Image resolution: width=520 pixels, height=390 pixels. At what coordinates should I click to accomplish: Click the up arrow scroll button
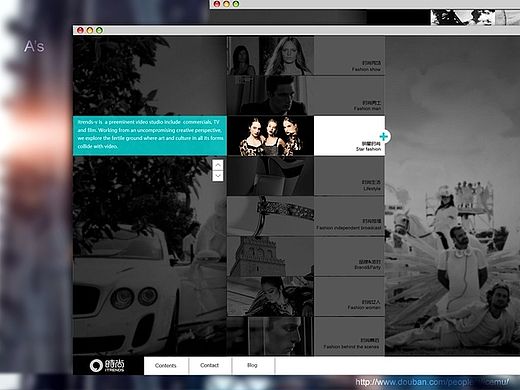pyautogui.click(x=218, y=165)
